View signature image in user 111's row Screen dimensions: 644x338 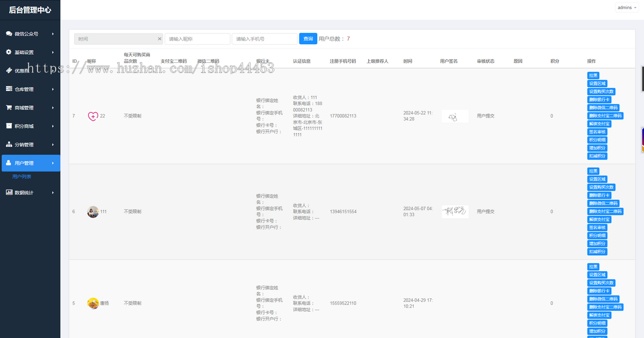tap(455, 212)
